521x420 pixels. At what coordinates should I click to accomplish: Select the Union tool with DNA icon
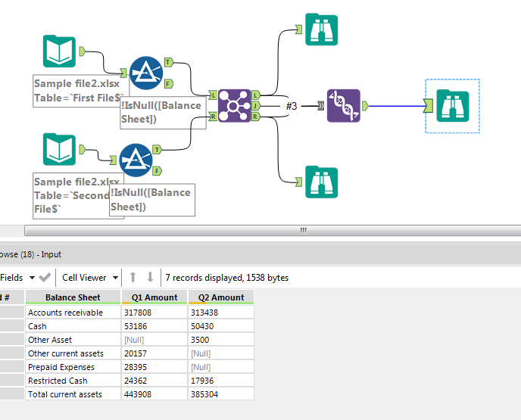(343, 106)
